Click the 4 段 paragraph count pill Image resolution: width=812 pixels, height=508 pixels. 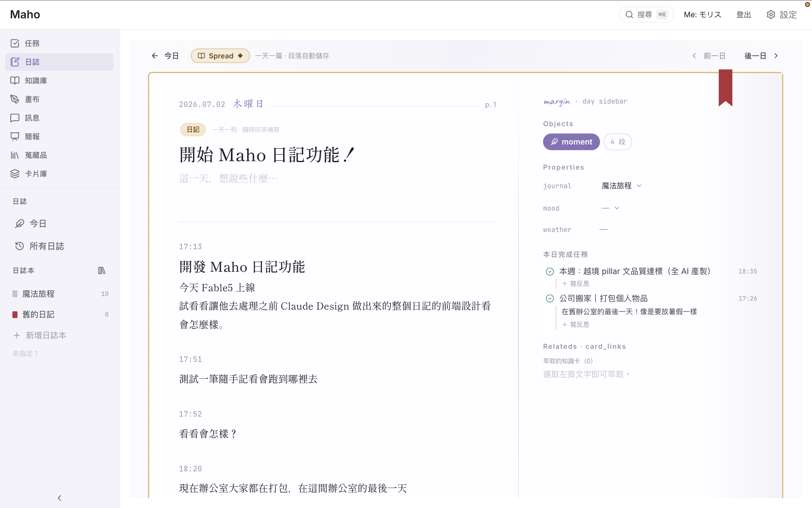coord(617,142)
